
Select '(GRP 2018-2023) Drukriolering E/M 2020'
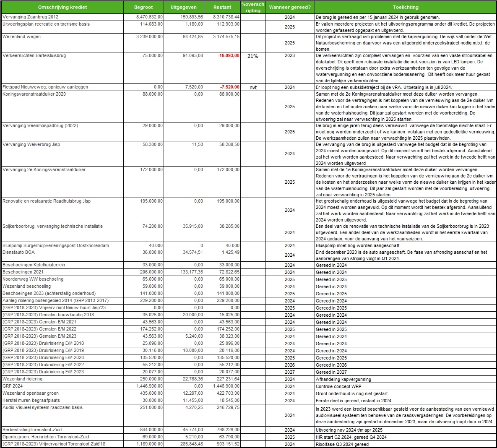click(x=43, y=358)
